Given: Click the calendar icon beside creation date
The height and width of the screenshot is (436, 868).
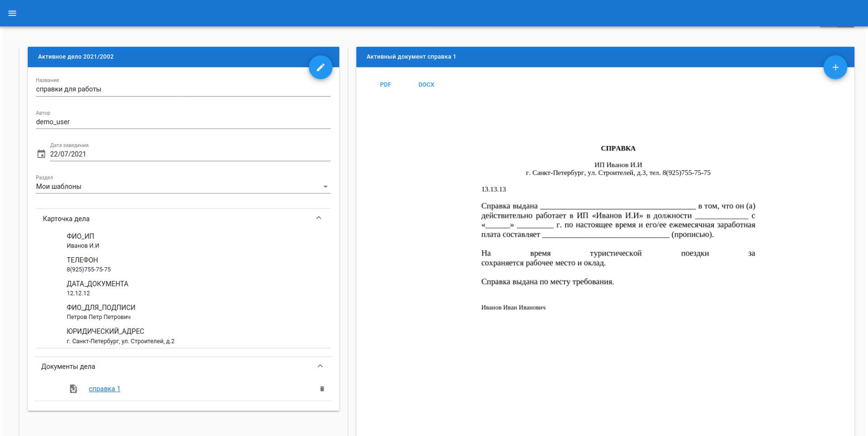Looking at the screenshot, I should click(x=41, y=154).
